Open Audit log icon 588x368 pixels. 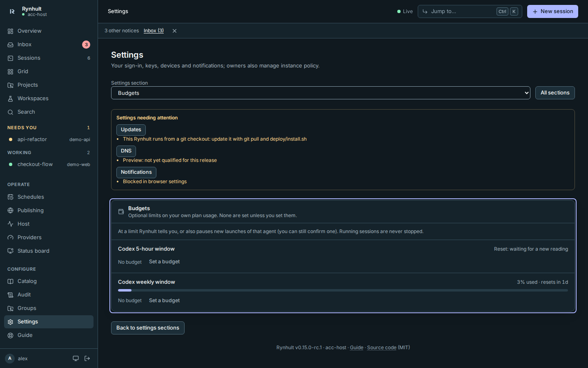pyautogui.click(x=11, y=295)
